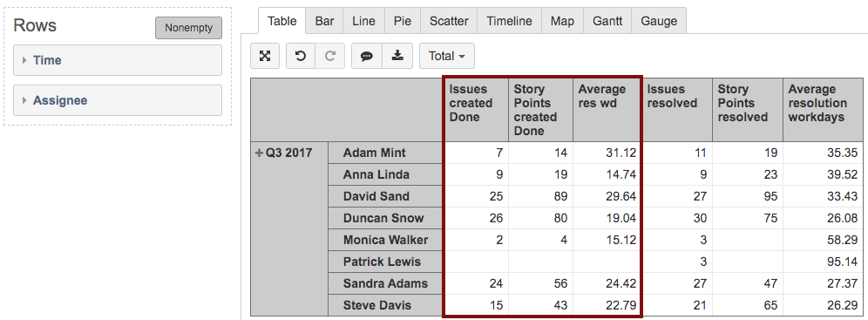Switch to the Bar chart tab
This screenshot has height=320, width=868.
point(324,21)
